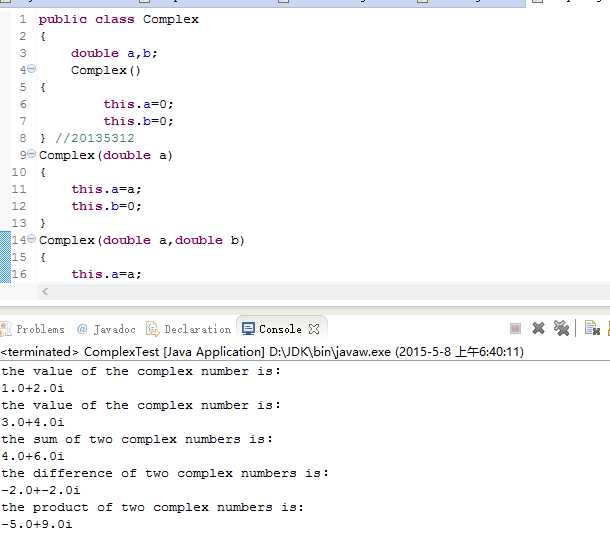Click console output '3.0+4.0i'
This screenshot has height=556, width=610.
(x=33, y=422)
